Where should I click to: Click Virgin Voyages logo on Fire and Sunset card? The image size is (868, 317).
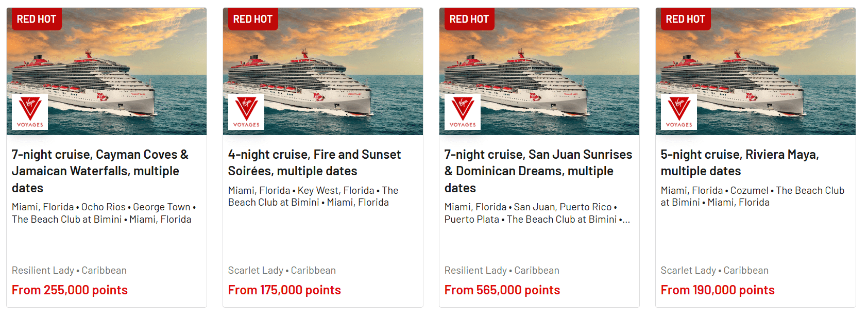coord(246,111)
